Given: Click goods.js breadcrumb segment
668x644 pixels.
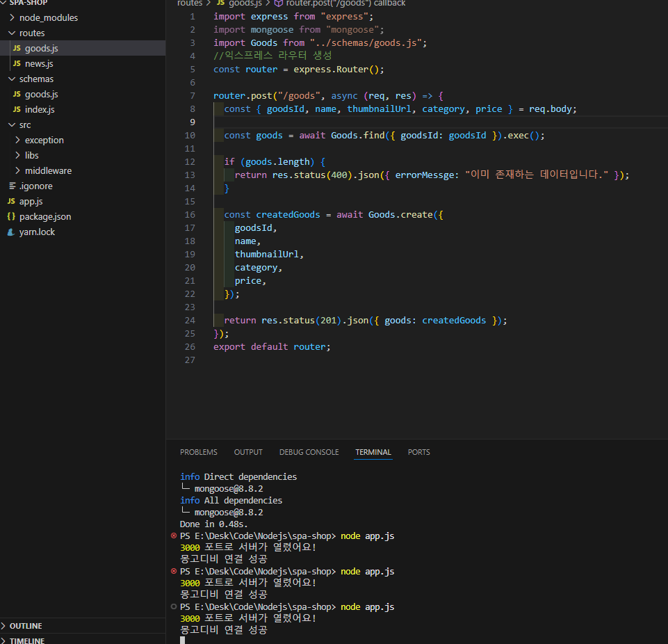Looking at the screenshot, I should (245, 3).
